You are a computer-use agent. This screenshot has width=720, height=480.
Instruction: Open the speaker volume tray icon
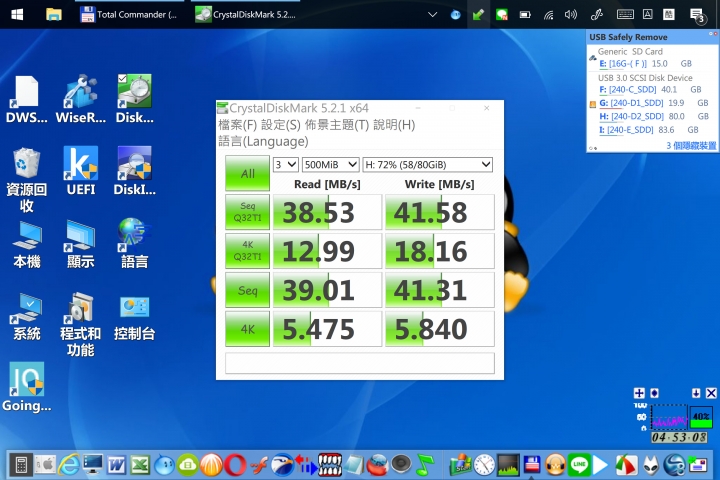[x=571, y=15]
